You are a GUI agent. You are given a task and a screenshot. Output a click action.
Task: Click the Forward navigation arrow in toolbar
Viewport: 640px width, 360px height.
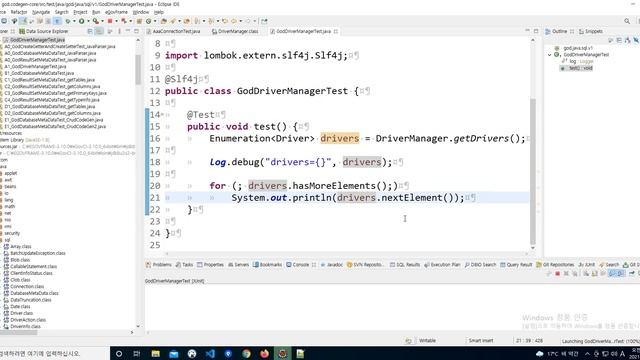tap(248, 21)
